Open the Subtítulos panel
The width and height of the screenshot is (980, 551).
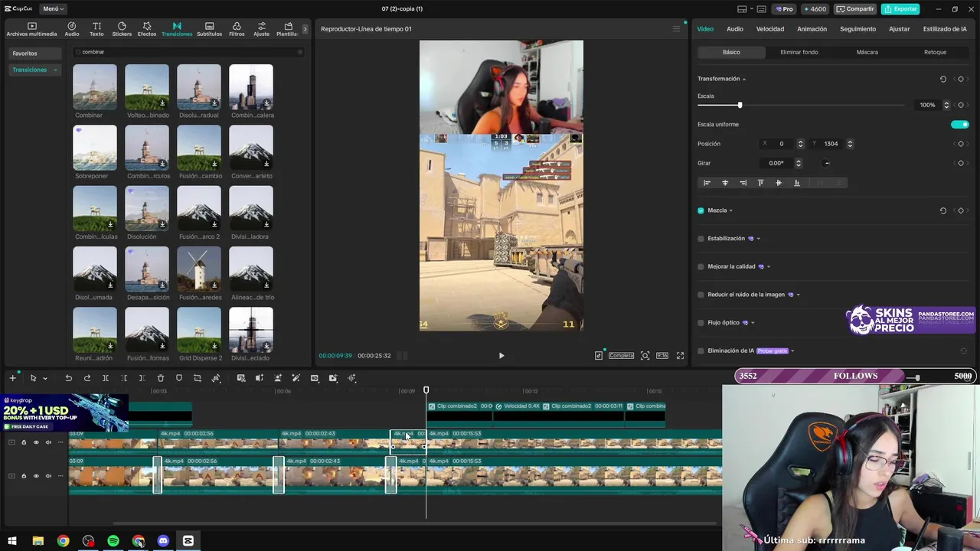point(209,29)
